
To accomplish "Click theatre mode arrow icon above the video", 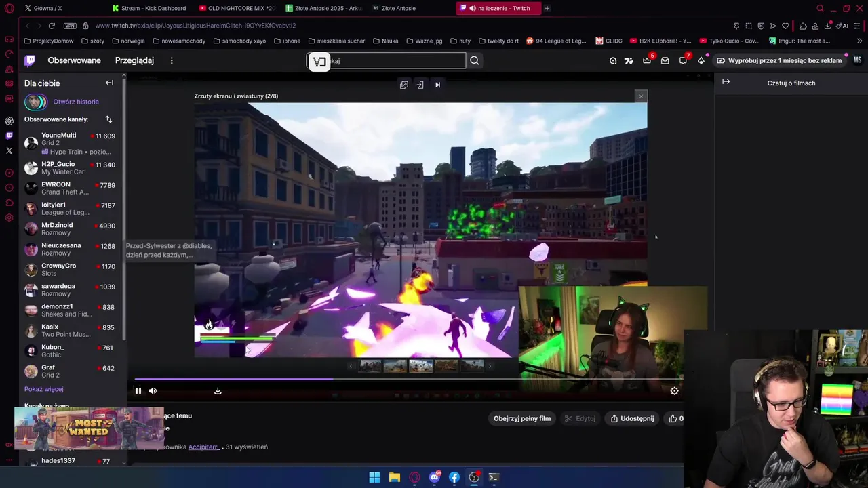I will click(420, 85).
